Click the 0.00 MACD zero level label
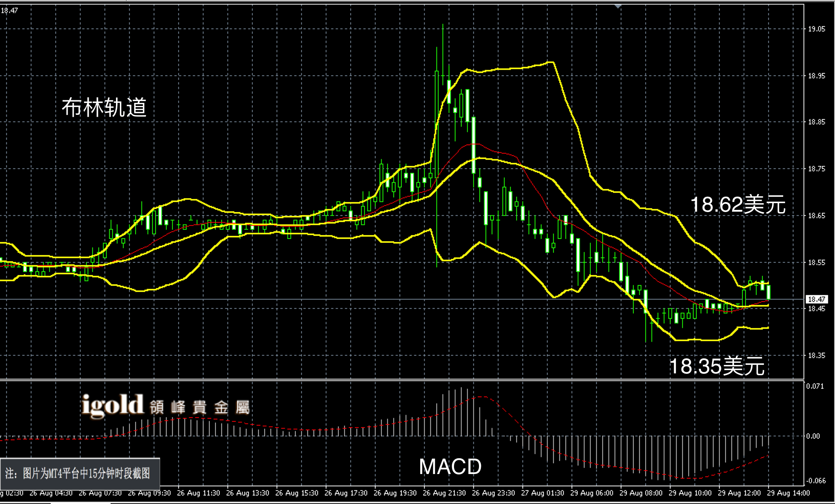The image size is (835, 504). click(813, 436)
